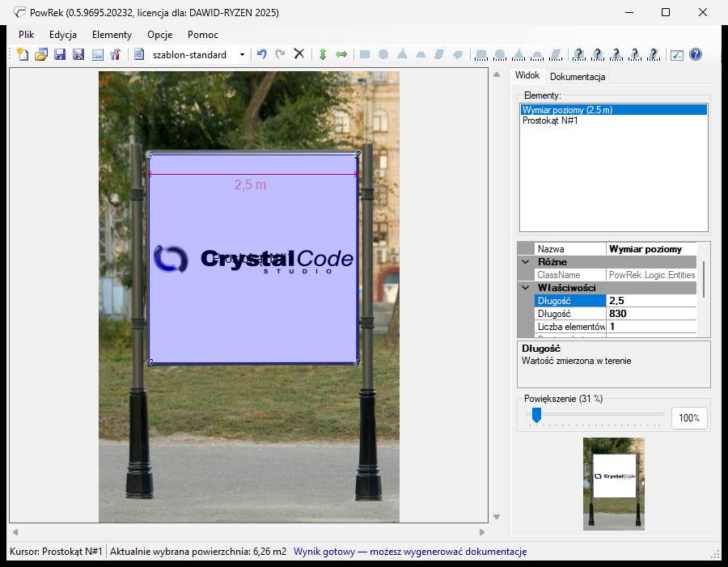Select the plain hatched rectangle shape tool
The width and height of the screenshot is (728, 567).
click(365, 54)
